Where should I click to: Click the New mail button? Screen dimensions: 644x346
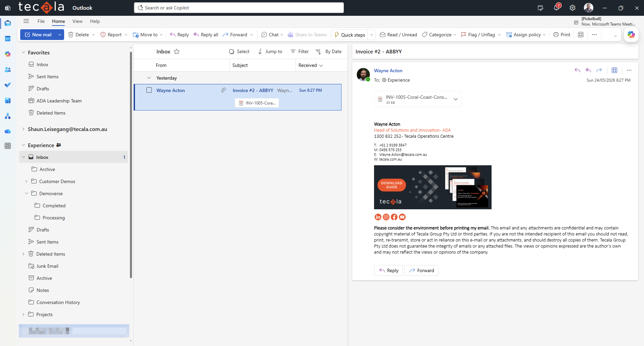click(38, 35)
